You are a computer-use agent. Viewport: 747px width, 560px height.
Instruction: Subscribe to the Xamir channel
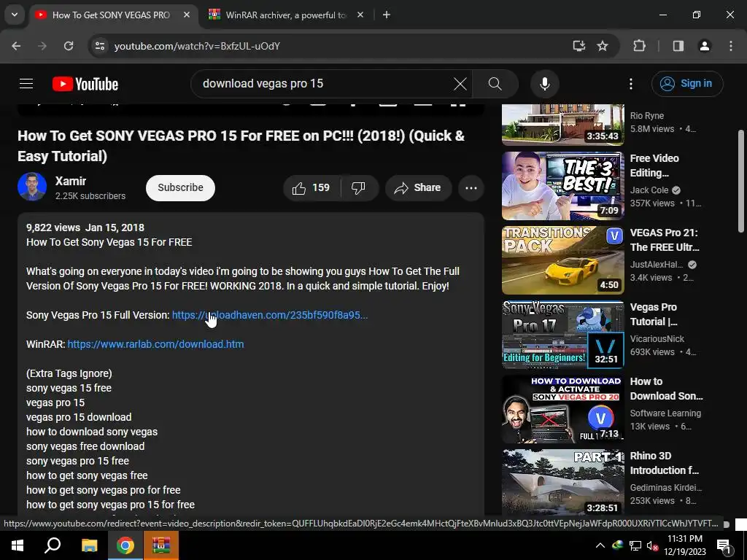click(181, 187)
